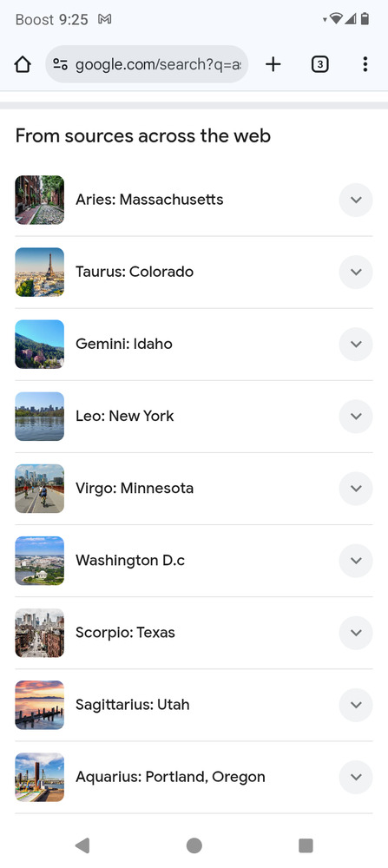Select the Virgo: Minnesota row label

(135, 488)
